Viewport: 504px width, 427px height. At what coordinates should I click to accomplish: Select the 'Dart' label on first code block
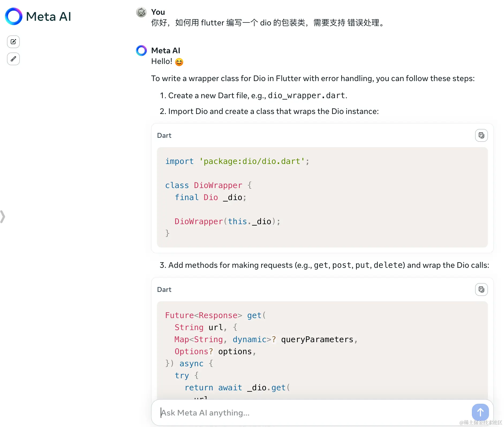(164, 135)
